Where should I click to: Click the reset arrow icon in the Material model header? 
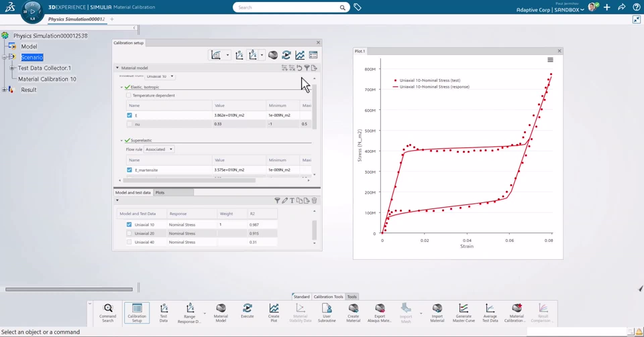299,68
